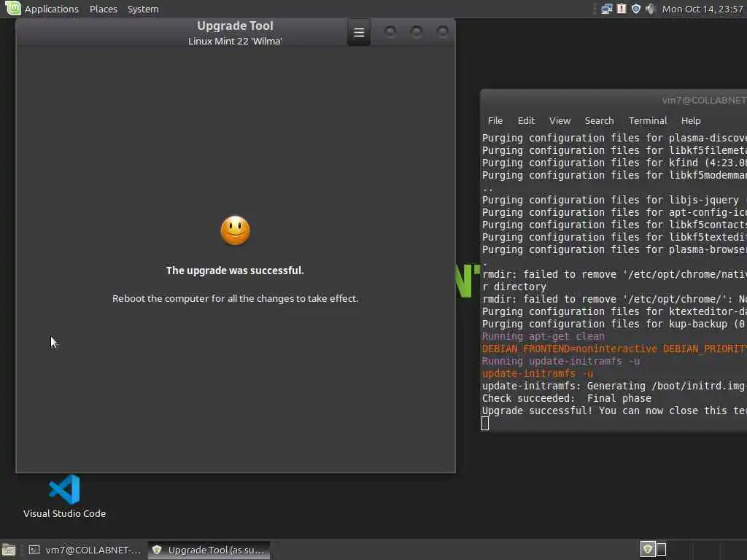Screen dimensions: 747x560
Task: Open the terminal View menu
Action: pos(560,120)
